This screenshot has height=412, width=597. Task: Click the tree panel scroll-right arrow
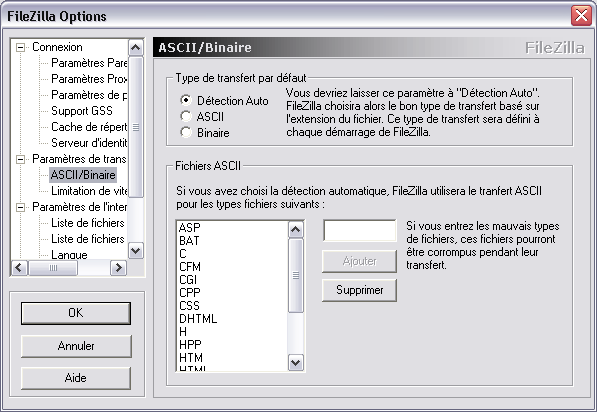118,268
